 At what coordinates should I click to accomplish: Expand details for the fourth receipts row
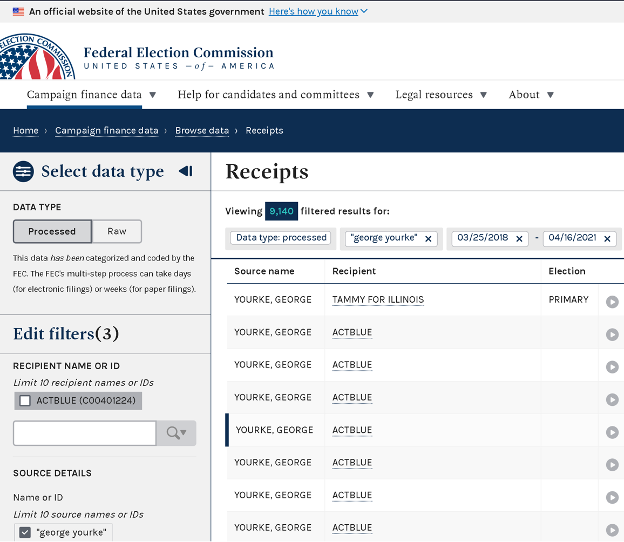(x=612, y=400)
